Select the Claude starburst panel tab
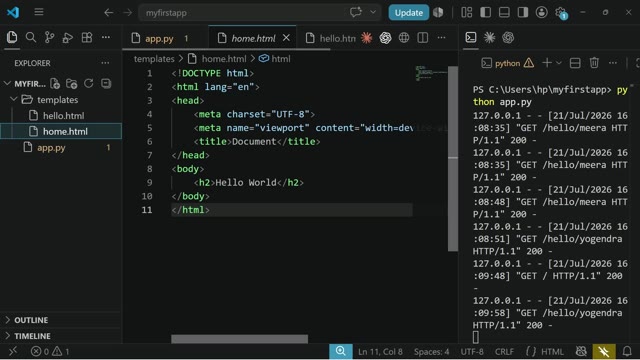 [489, 38]
